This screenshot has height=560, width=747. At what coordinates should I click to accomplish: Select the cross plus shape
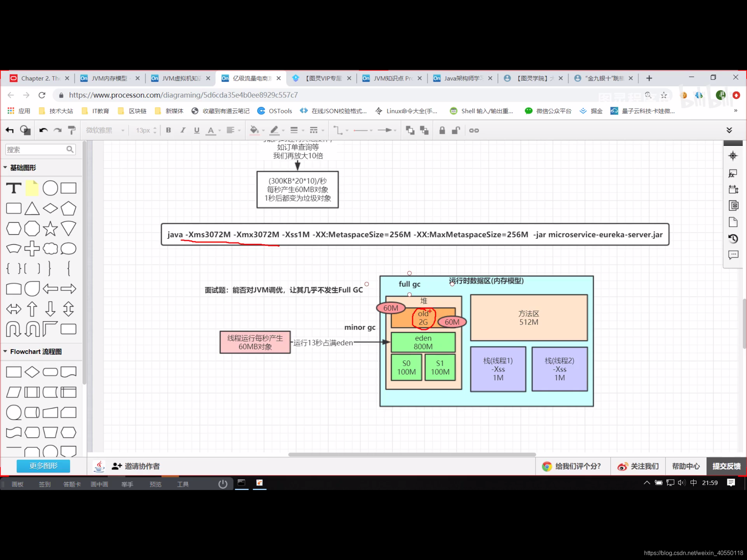pos(32,249)
